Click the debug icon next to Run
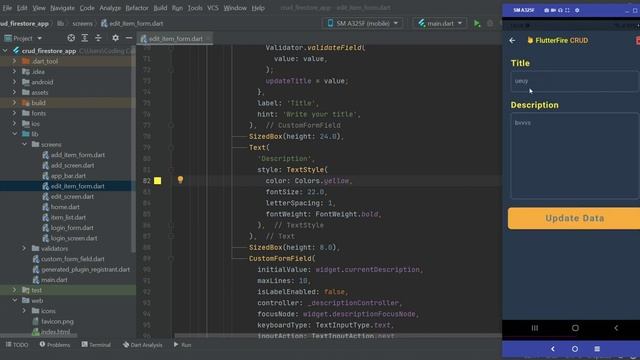 coord(490,23)
